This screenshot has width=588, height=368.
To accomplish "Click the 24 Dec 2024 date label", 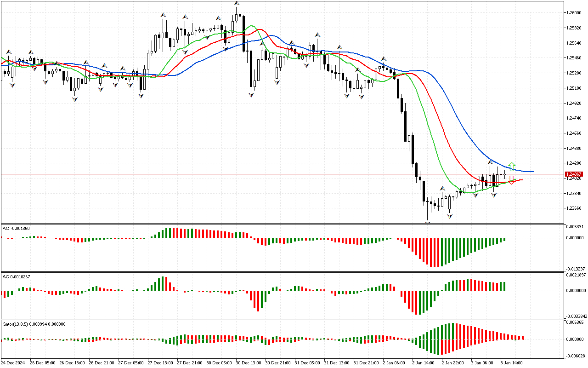I will [x=12, y=363].
